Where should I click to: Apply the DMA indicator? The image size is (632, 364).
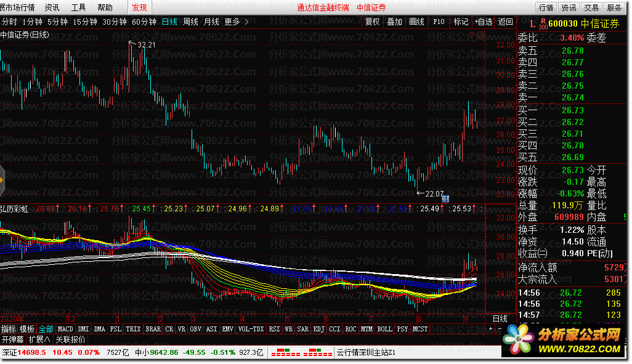[x=100, y=329]
